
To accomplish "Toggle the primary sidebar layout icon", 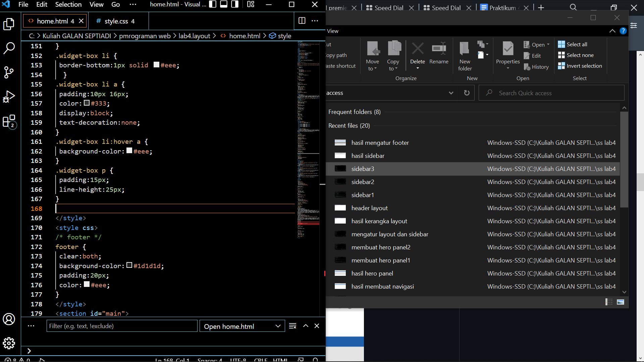I will tap(213, 4).
